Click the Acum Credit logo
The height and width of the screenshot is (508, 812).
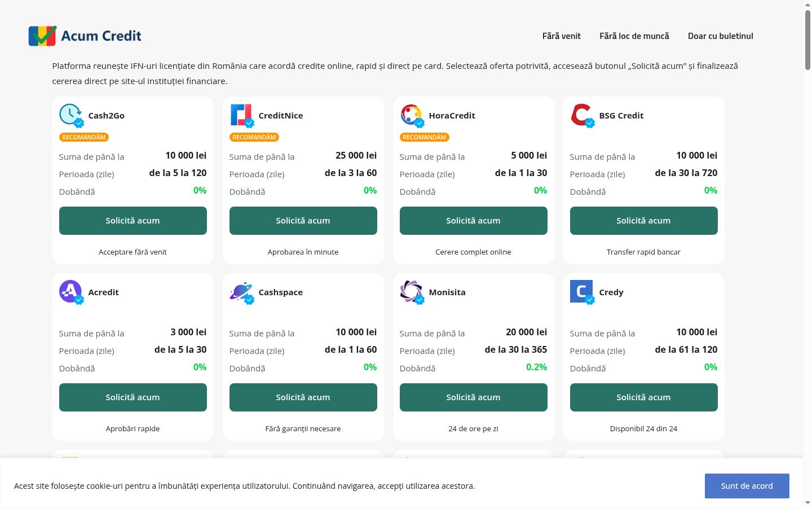pyautogui.click(x=85, y=36)
